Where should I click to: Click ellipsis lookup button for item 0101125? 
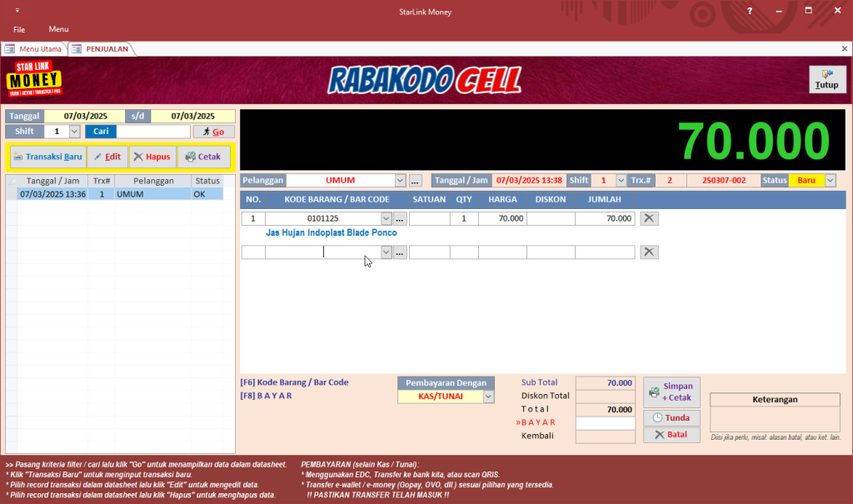400,218
